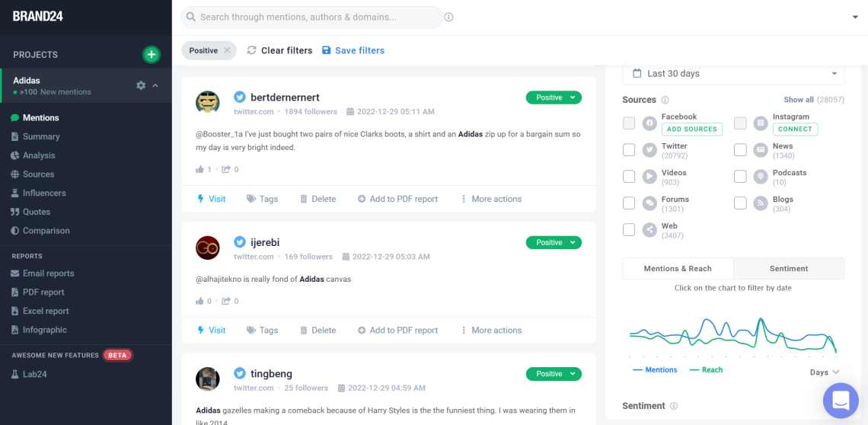Open the Days chart granularity dropdown
The height and width of the screenshot is (425, 868).
coord(825,372)
